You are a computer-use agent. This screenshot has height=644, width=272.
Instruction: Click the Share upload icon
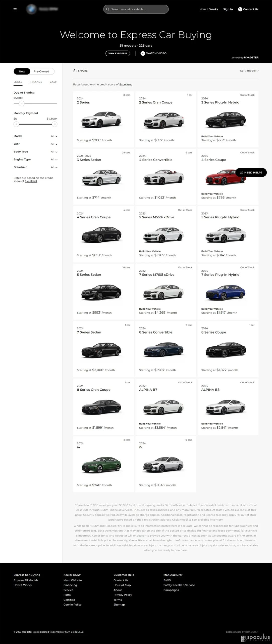pos(75,71)
